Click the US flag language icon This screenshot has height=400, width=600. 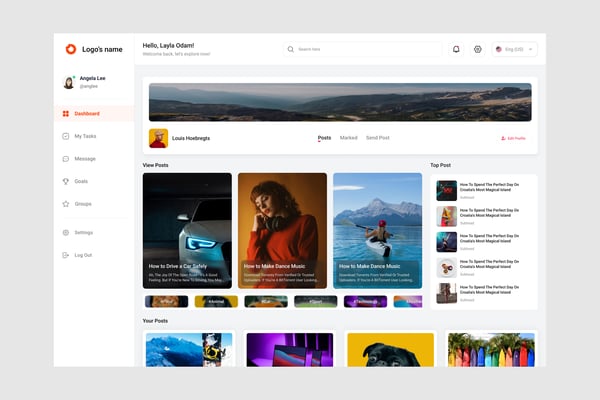499,49
